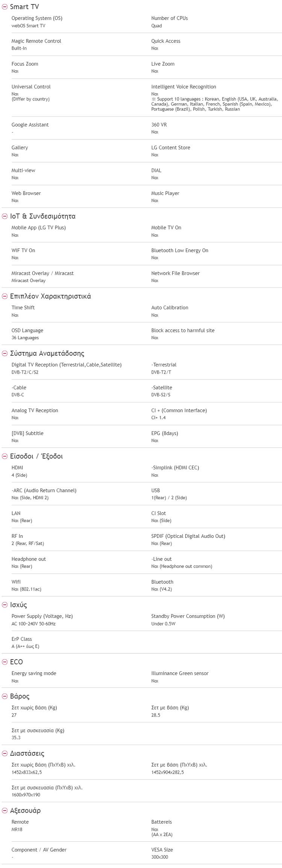Collapse the Επιπλέον Χαρακτηριστικά section
The image size is (282, 868).
(x=5, y=296)
